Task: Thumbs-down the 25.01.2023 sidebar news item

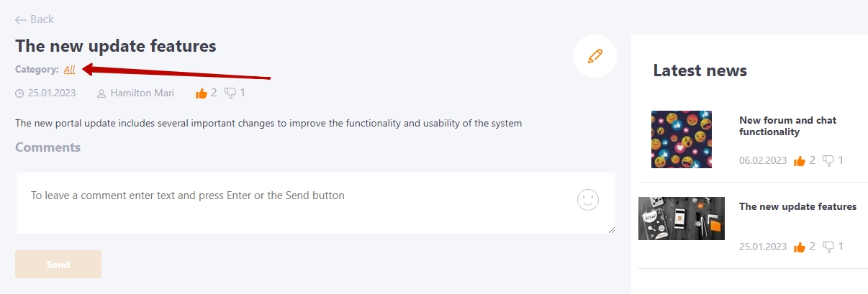Action: (828, 247)
